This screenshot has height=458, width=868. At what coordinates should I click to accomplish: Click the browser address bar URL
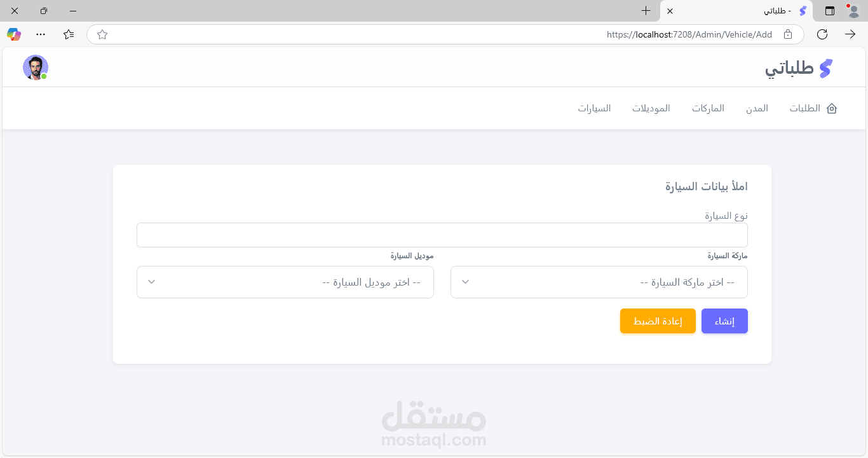click(x=689, y=34)
